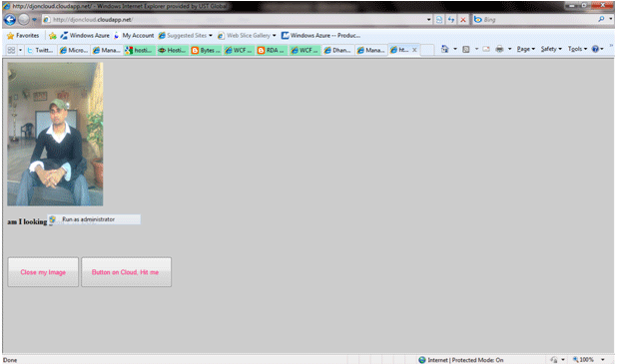Switch to the Dhan... tab
618x364 pixels.
coord(337,50)
